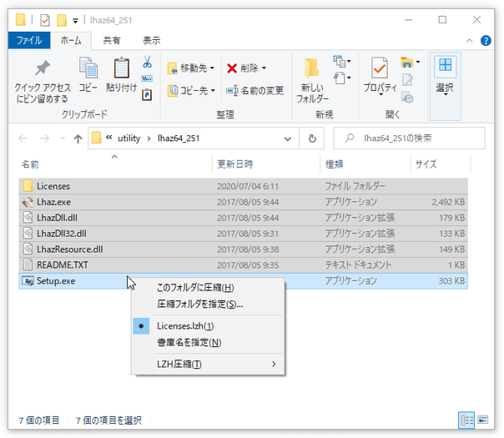
Task: Click the Edit icon in Open group
Action: pos(407,80)
